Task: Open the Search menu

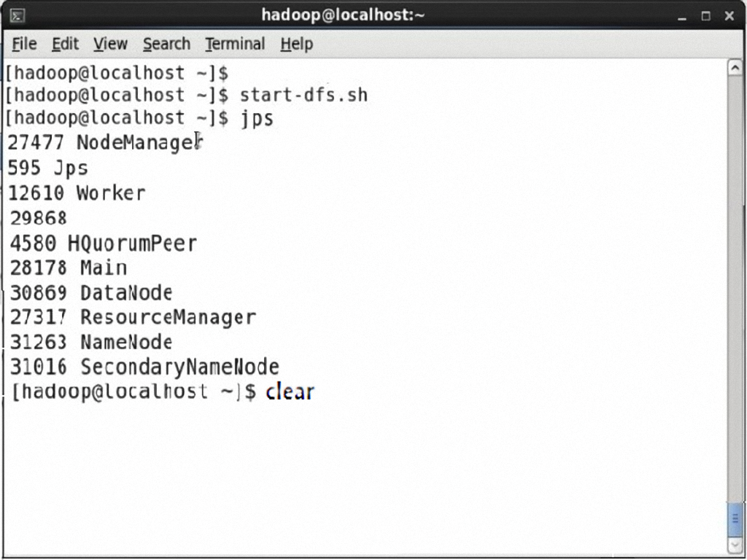Action: pos(166,44)
